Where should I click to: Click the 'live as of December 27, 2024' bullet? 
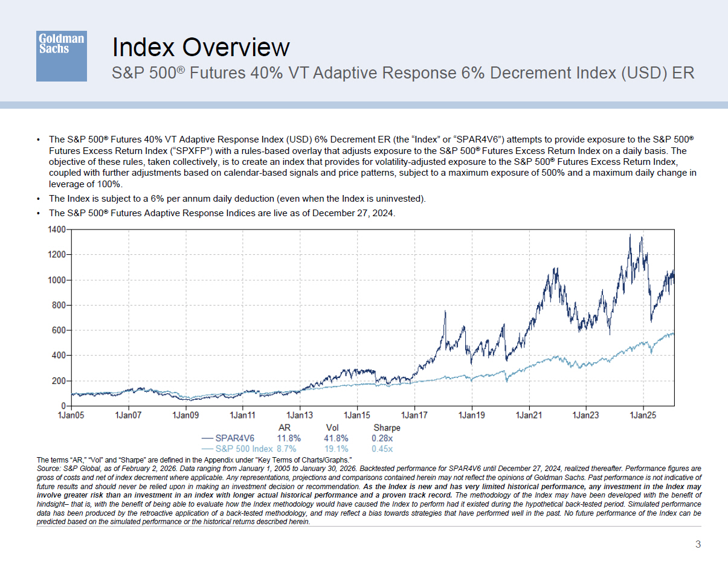pos(222,213)
